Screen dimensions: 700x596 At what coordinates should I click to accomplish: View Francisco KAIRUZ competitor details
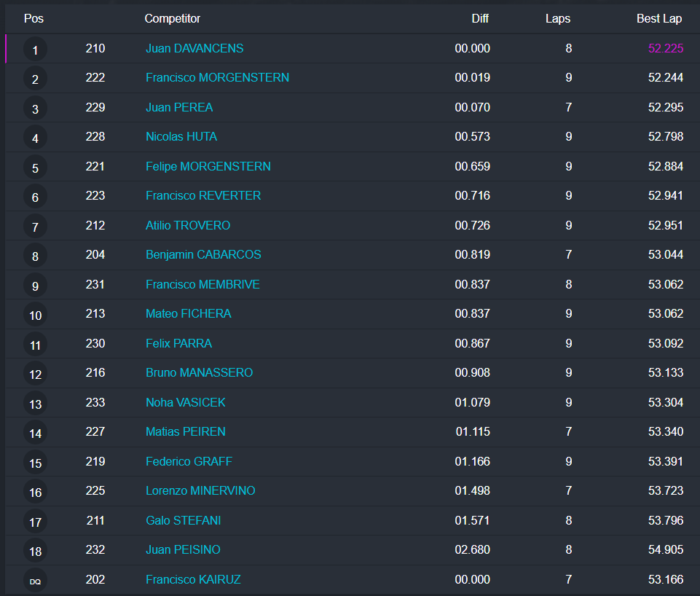click(x=193, y=579)
